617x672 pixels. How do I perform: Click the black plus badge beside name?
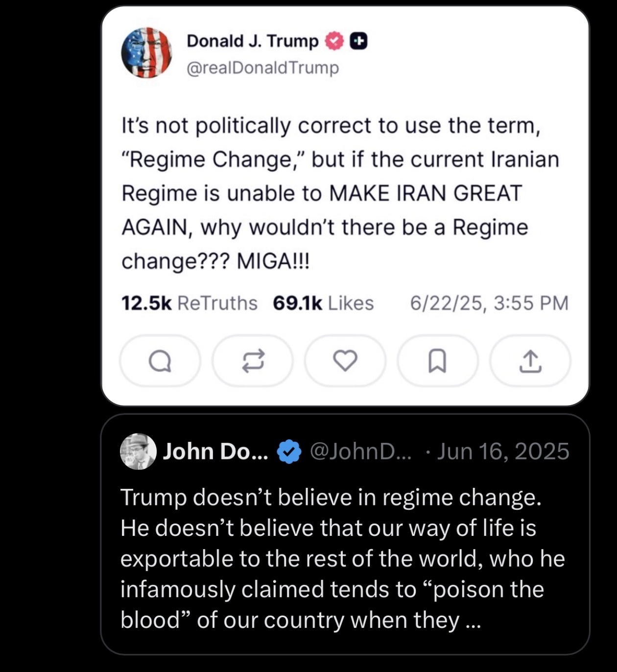click(358, 41)
